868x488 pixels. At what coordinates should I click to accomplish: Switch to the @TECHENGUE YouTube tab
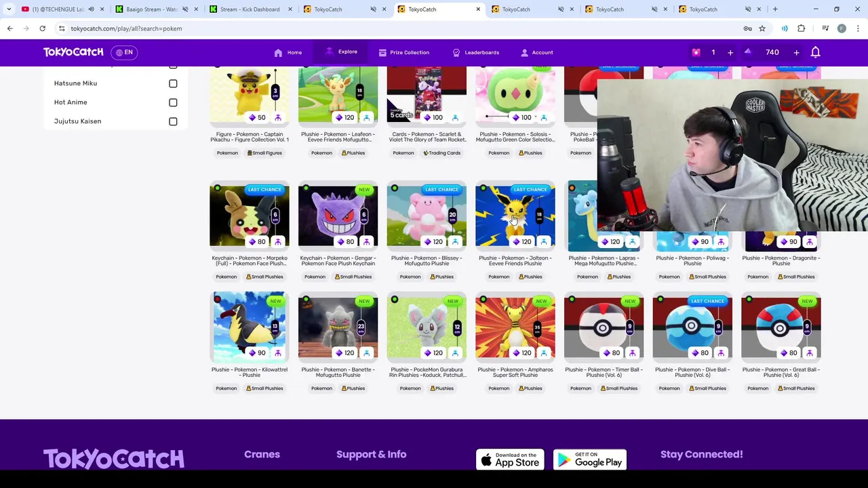(62, 9)
